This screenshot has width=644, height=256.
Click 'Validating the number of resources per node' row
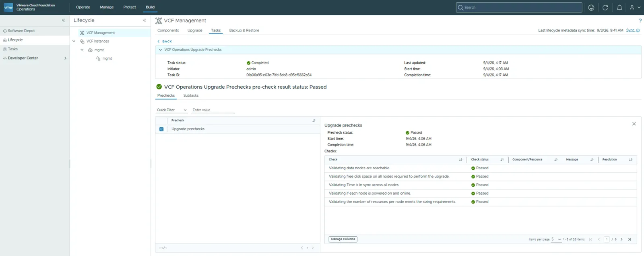coord(481,202)
